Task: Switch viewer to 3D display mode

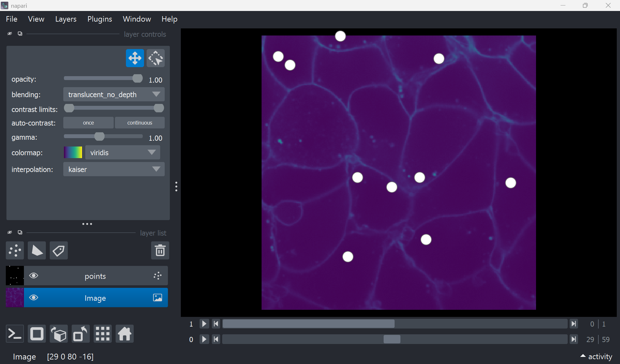Action: [x=36, y=334]
